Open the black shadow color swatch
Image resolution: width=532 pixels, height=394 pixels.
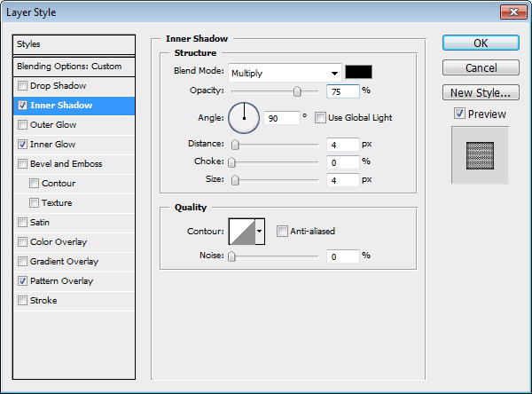point(358,72)
